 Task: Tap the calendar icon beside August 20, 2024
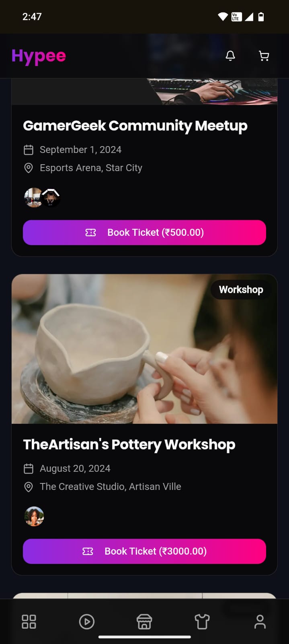[x=29, y=469]
